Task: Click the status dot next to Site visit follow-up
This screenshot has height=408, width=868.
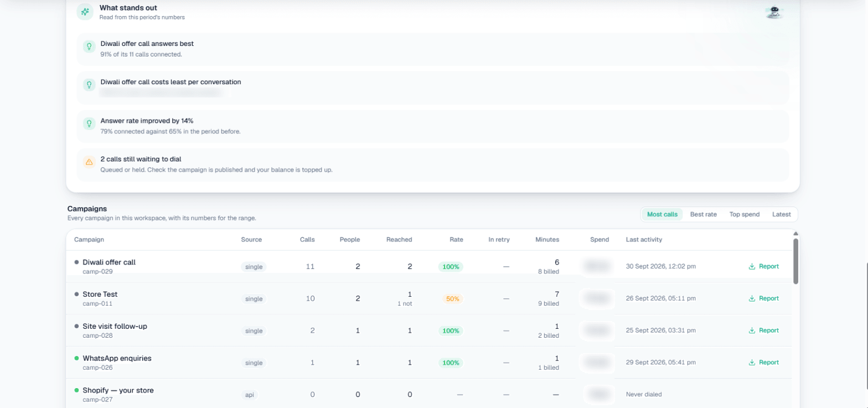Action: pyautogui.click(x=76, y=326)
